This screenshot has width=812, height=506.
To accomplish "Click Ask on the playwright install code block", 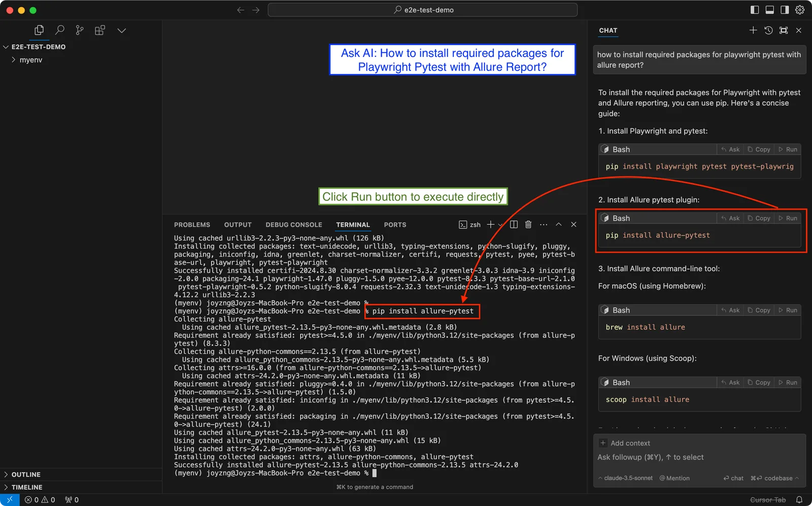I will coord(730,150).
